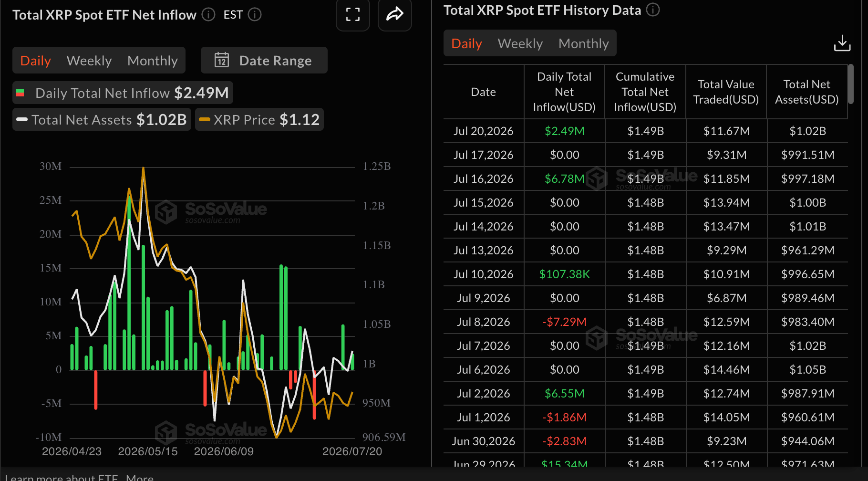This screenshot has height=481, width=868.
Task: Open the Date Range picker
Action: point(264,60)
